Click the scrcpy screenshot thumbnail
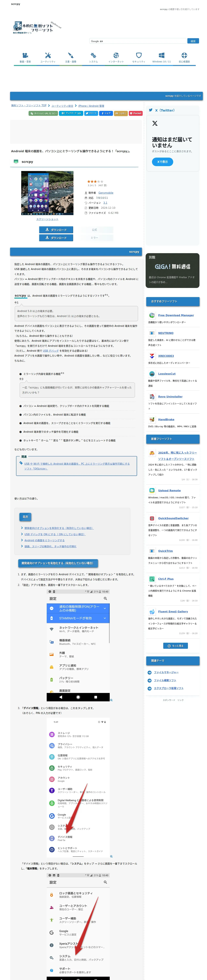Viewport: 207px width, 980px height. (x=47, y=193)
